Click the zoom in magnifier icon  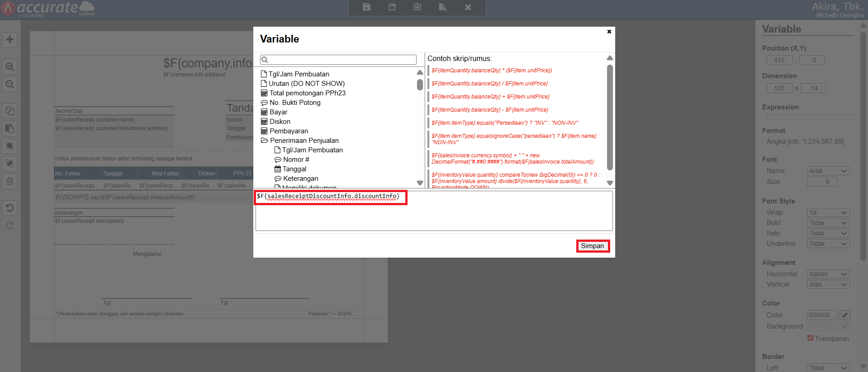point(9,67)
